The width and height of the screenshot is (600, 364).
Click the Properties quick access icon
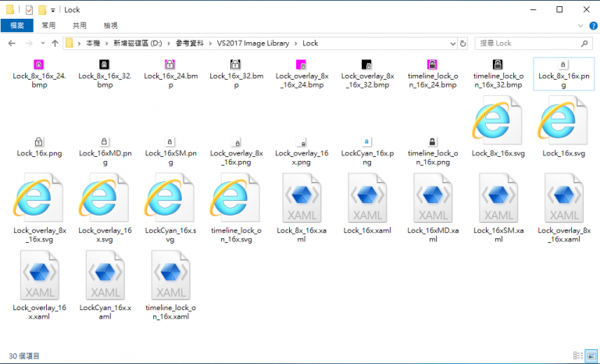pos(29,9)
